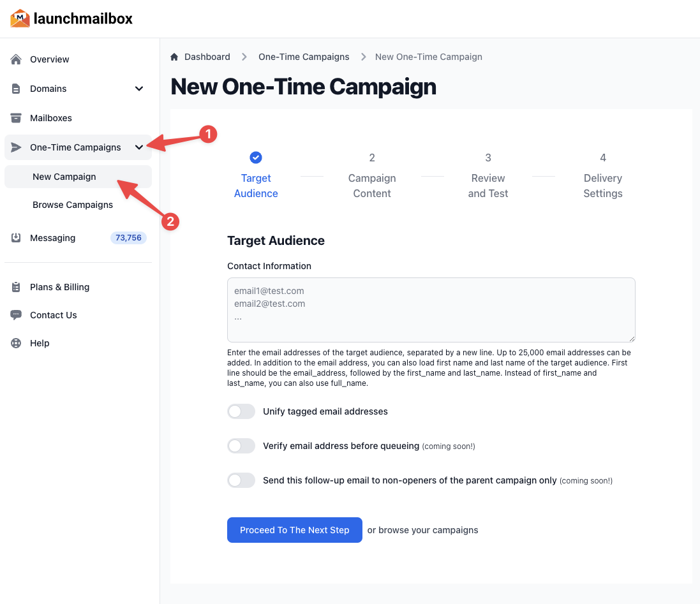The width and height of the screenshot is (700, 604).
Task: Select the Overview home icon
Action: (16, 59)
